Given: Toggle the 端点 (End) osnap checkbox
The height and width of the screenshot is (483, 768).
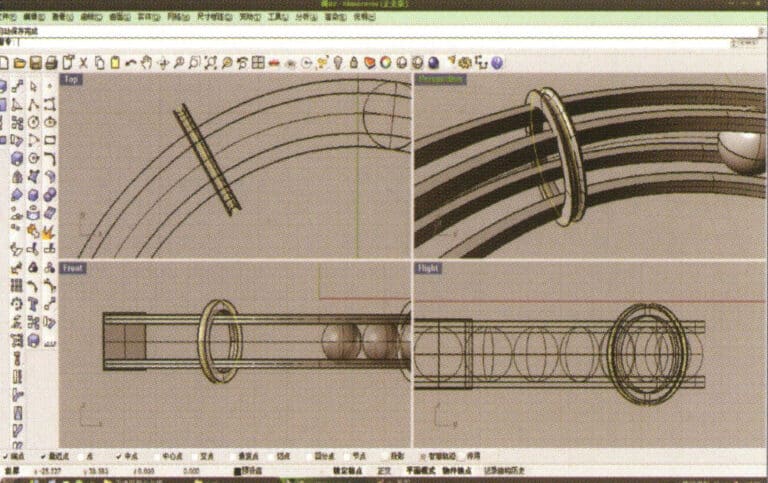Looking at the screenshot, I should (5, 455).
